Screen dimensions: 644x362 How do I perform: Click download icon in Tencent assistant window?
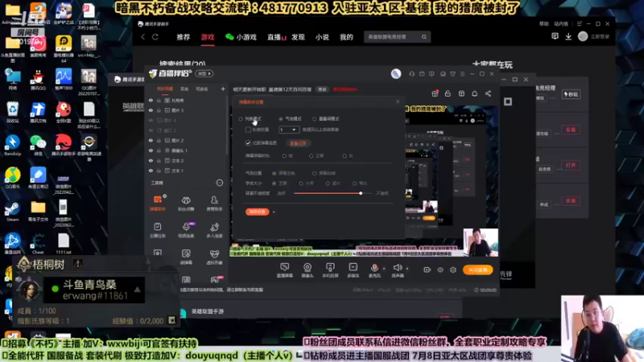click(568, 36)
